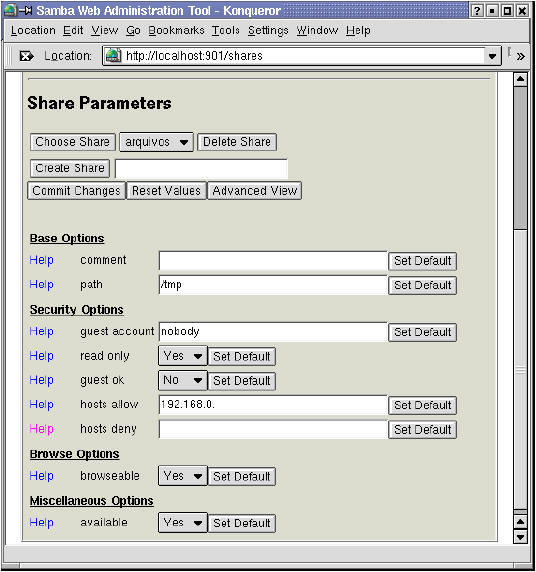Click the Konqueror window menu icon
536x572 pixels.
point(10,10)
